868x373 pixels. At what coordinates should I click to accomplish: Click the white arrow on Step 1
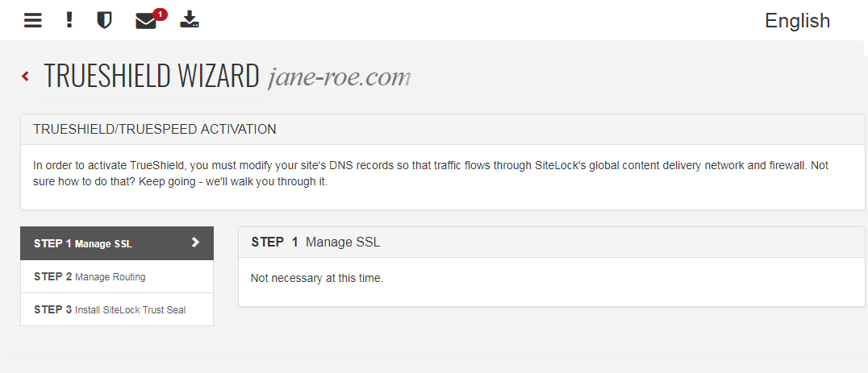pos(195,242)
